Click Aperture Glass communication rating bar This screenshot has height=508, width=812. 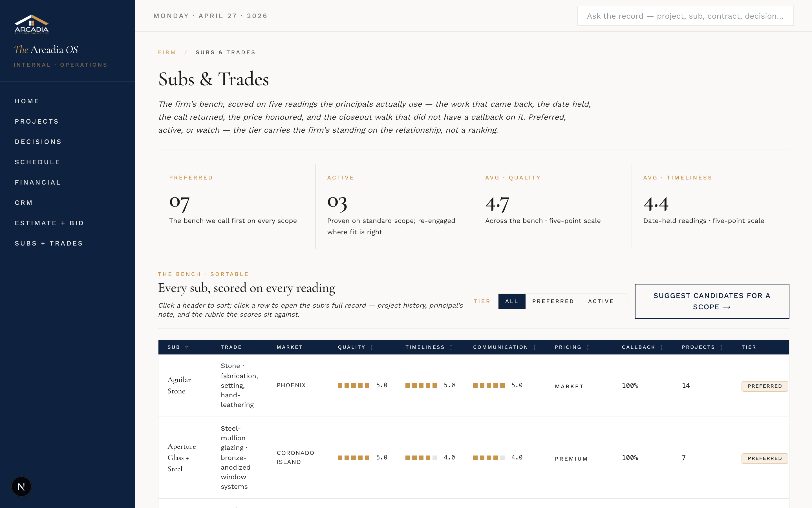pyautogui.click(x=489, y=457)
